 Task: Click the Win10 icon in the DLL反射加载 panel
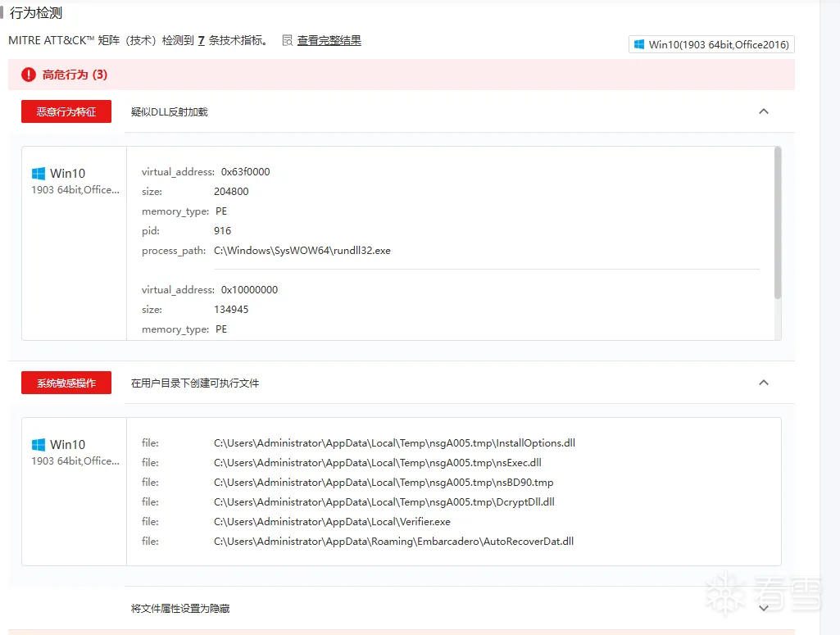click(x=39, y=173)
